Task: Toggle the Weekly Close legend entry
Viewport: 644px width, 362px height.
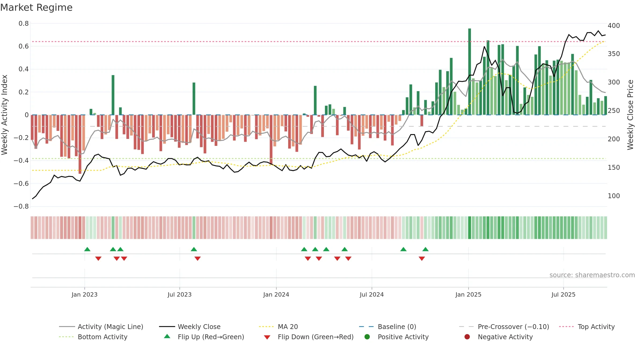Action: tap(190, 327)
